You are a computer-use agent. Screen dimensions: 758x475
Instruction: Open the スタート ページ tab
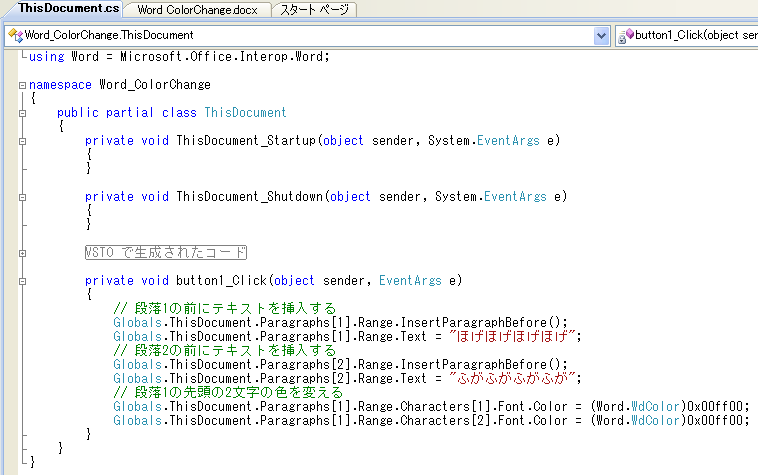tap(314, 10)
